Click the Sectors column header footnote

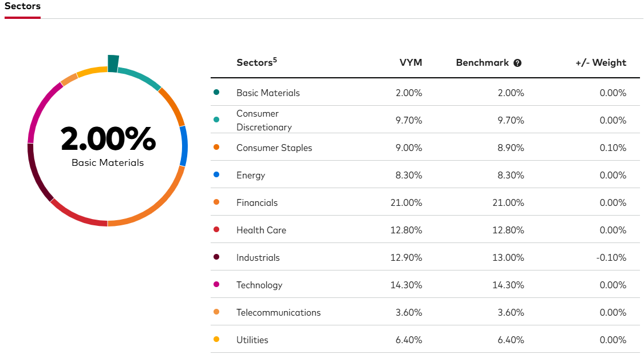(x=275, y=59)
